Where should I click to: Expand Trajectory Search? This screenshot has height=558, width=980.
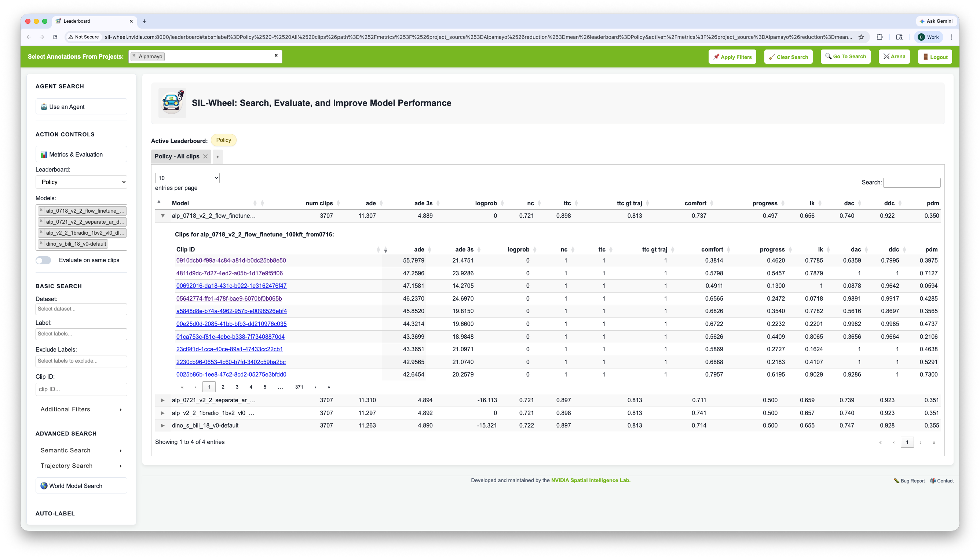(81, 466)
